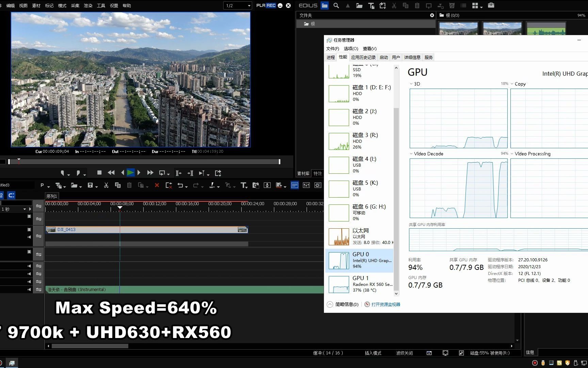
Task: Click the Paste clipboard icon in timeline toolbar
Action: click(129, 185)
